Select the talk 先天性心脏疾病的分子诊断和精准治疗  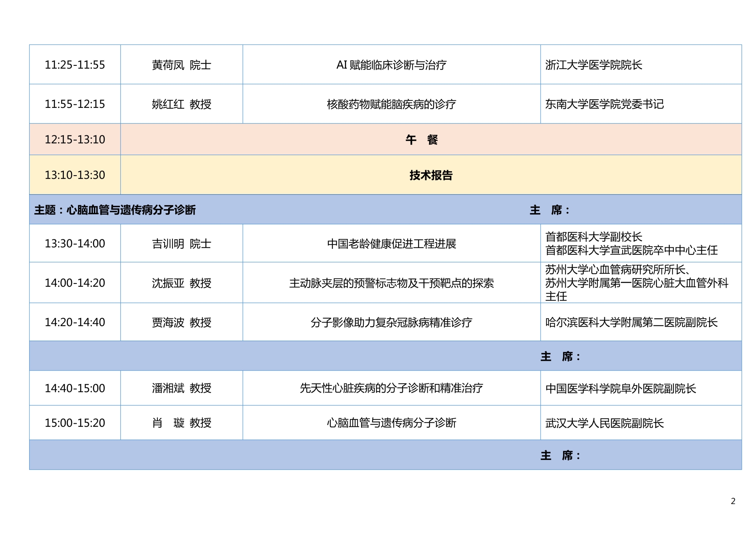pyautogui.click(x=392, y=388)
